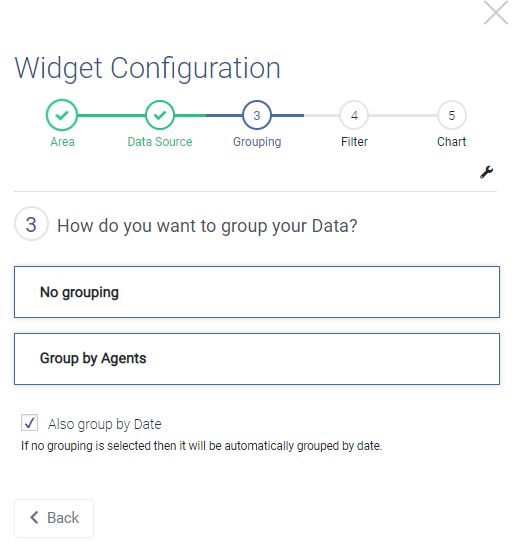
Task: Click the step 3 circle in progress bar
Action: point(257,115)
